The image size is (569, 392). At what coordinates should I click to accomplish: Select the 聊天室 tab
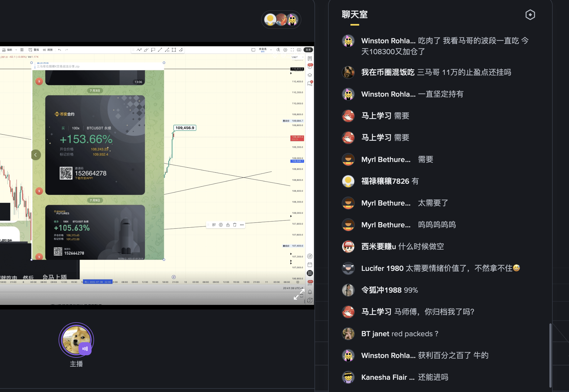(x=355, y=15)
